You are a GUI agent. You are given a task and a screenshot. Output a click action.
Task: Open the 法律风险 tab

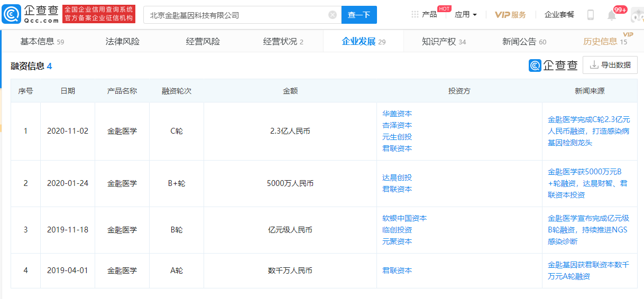123,41
